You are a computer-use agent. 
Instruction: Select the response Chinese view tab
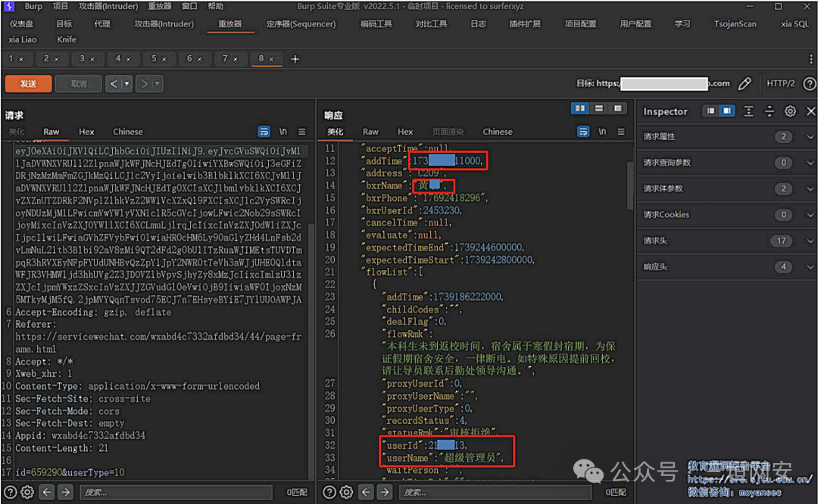pos(497,132)
